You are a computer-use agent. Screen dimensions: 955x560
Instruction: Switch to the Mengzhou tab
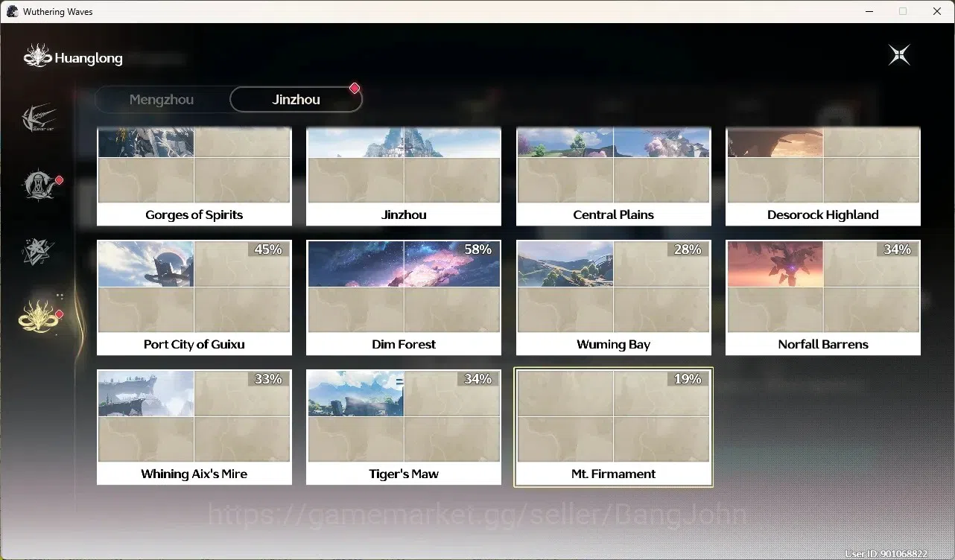click(162, 99)
